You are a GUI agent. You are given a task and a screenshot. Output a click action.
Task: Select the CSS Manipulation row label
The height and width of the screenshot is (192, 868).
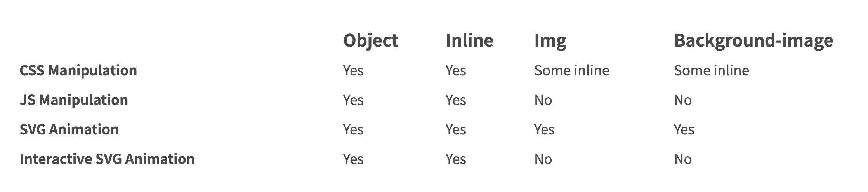[78, 71]
